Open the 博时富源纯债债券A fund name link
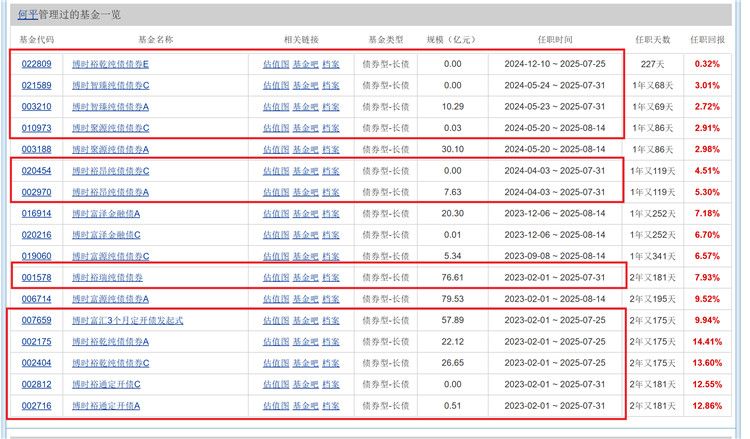Viewport: 750px width, 439px height. point(110,299)
